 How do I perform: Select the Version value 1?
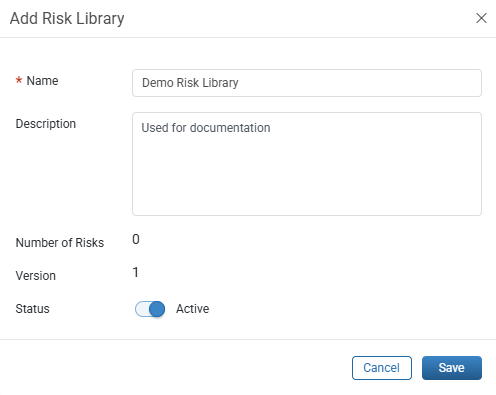[135, 272]
